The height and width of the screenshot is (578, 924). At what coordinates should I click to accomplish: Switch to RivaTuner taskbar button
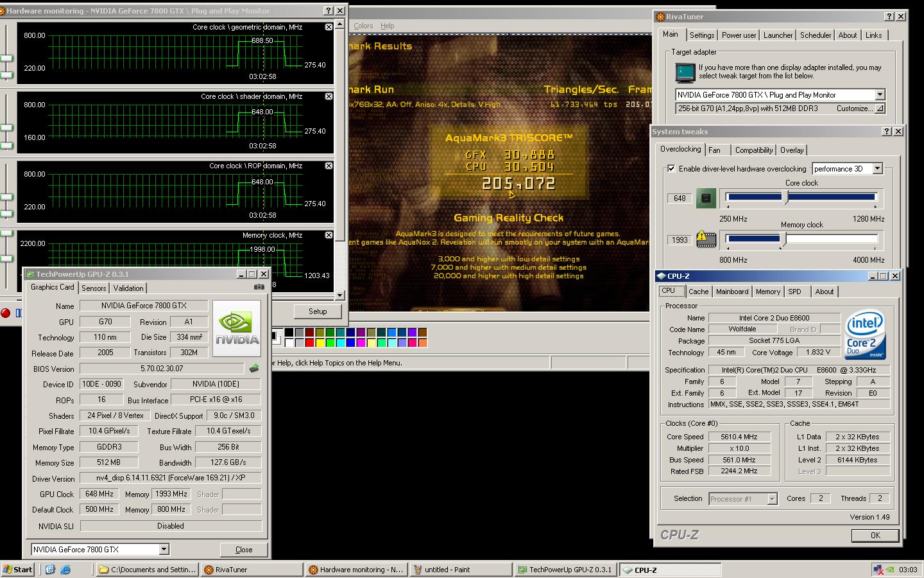251,570
